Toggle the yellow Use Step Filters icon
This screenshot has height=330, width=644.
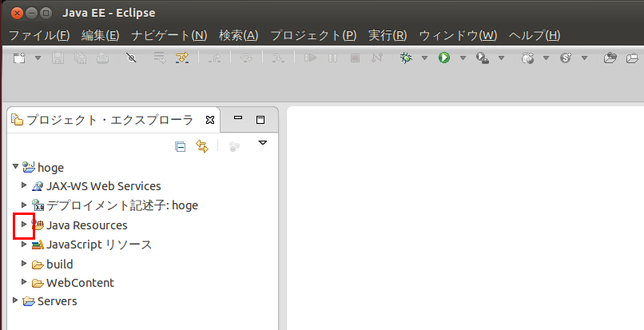point(181,58)
